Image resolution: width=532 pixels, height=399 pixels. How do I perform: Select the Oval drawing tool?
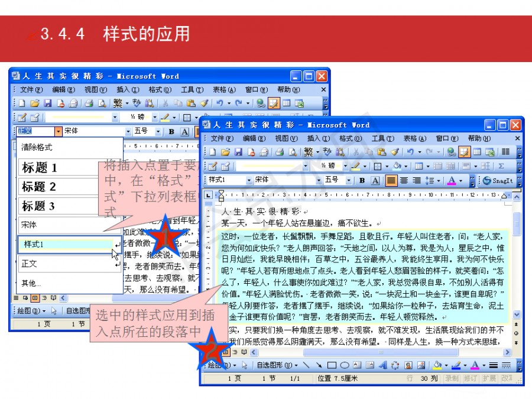343,365
